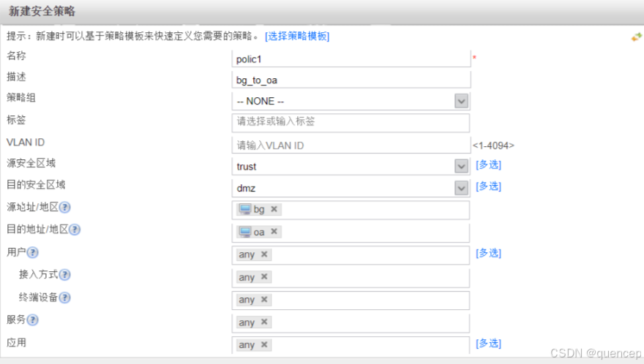
Task: Open the 源安全区域 trust dropdown arrow
Action: pos(461,166)
